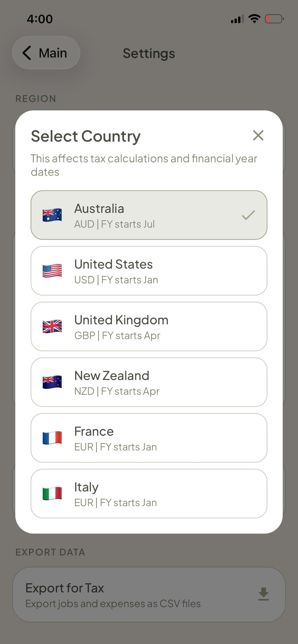The height and width of the screenshot is (644, 298).
Task: Click the back chevron beside Main
Action: point(27,53)
